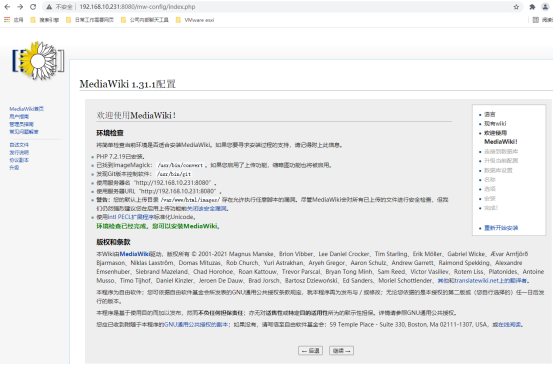Screen dimensions: 553x365
Task: Click the 环境检查 section heading
Action: pos(110,133)
